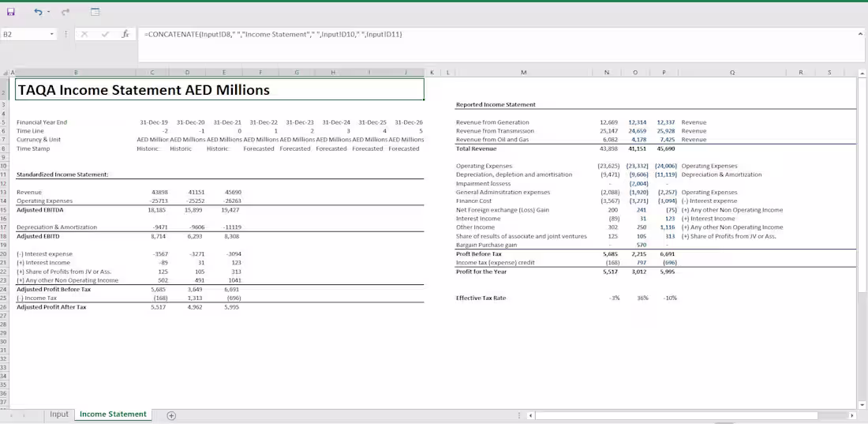Select the 45,690 total revenue value
Screen dimensions: 868x424
pos(665,149)
